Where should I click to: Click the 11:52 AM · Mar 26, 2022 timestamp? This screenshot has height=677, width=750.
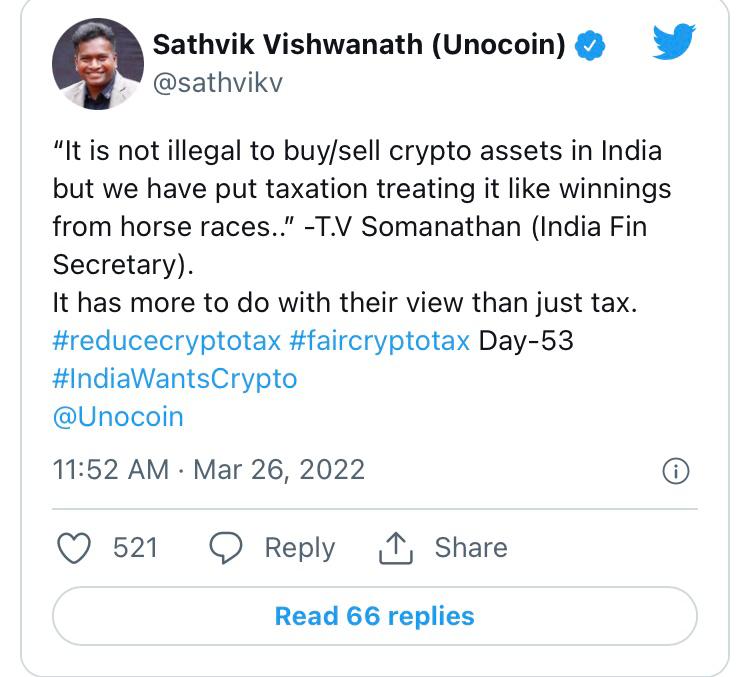coord(208,470)
